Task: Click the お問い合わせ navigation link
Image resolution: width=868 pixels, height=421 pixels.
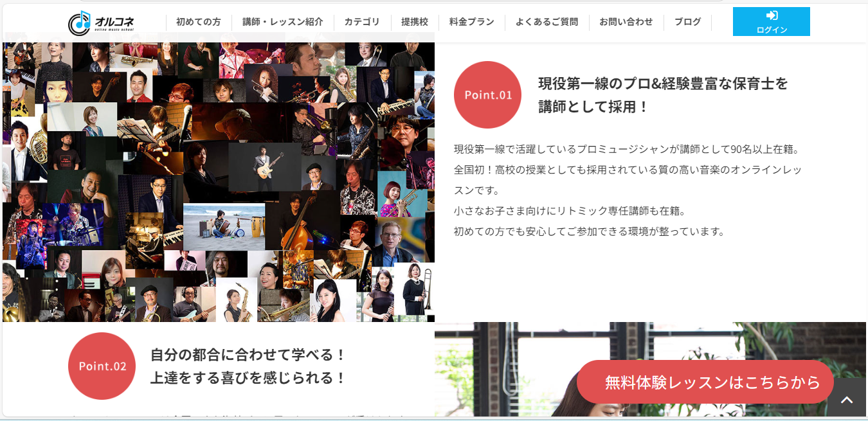Action: coord(626,22)
